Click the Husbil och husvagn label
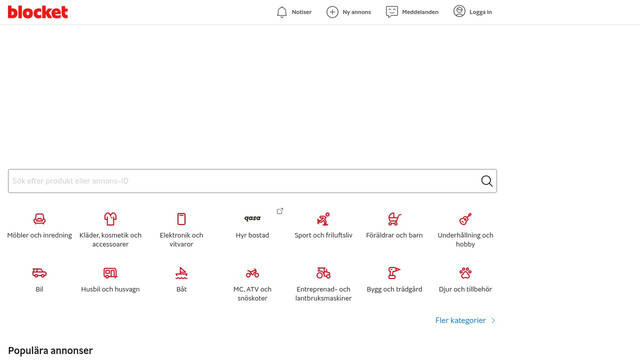Image resolution: width=640 pixels, height=360 pixels. (110, 289)
